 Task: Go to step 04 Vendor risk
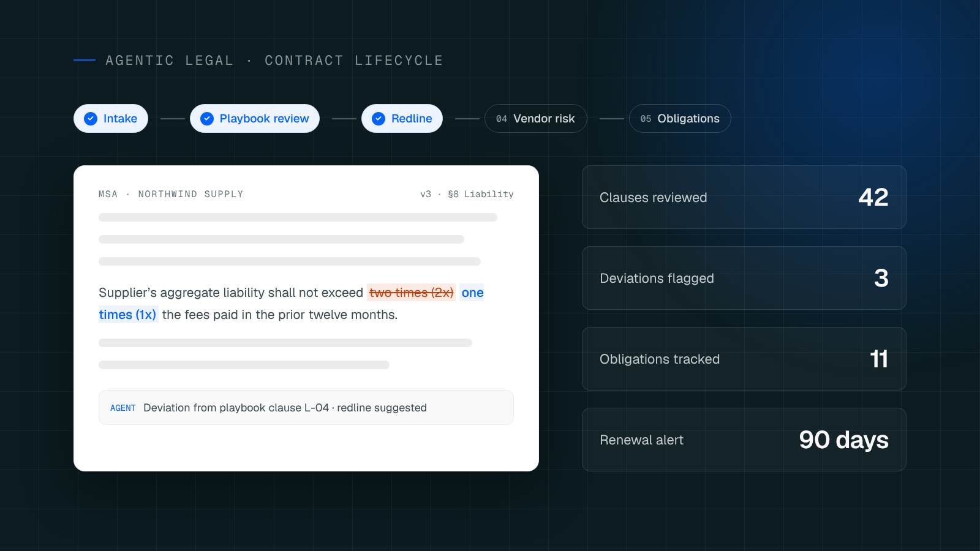point(536,119)
